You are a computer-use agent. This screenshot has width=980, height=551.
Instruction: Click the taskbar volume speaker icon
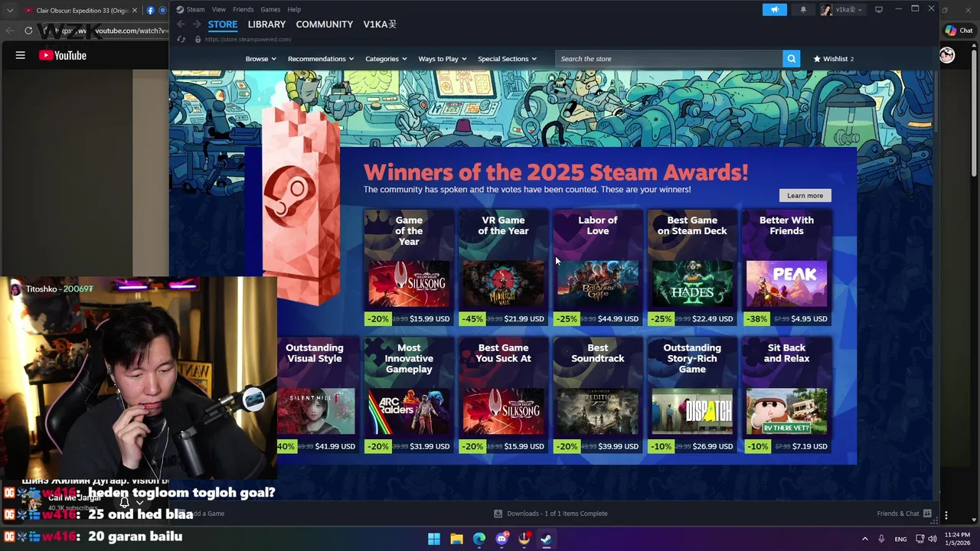[933, 539]
